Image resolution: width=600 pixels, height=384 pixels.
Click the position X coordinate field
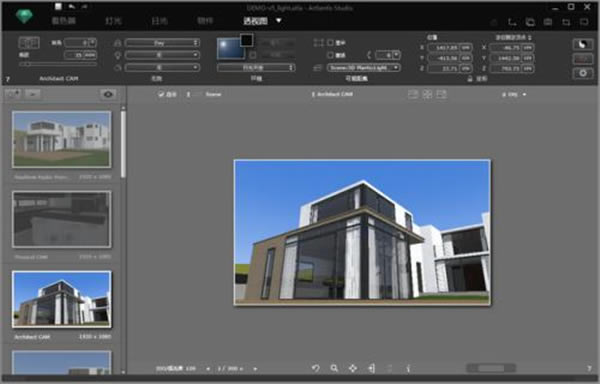[x=444, y=48]
